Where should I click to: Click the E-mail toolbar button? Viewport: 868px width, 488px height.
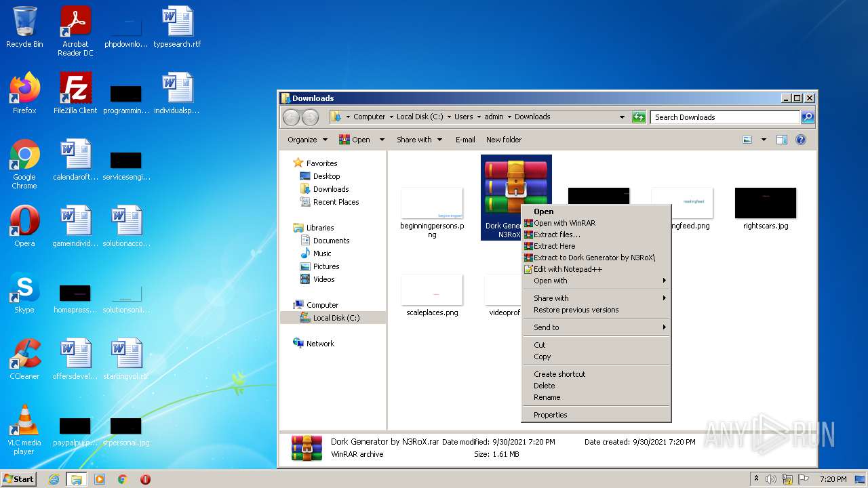coord(465,140)
